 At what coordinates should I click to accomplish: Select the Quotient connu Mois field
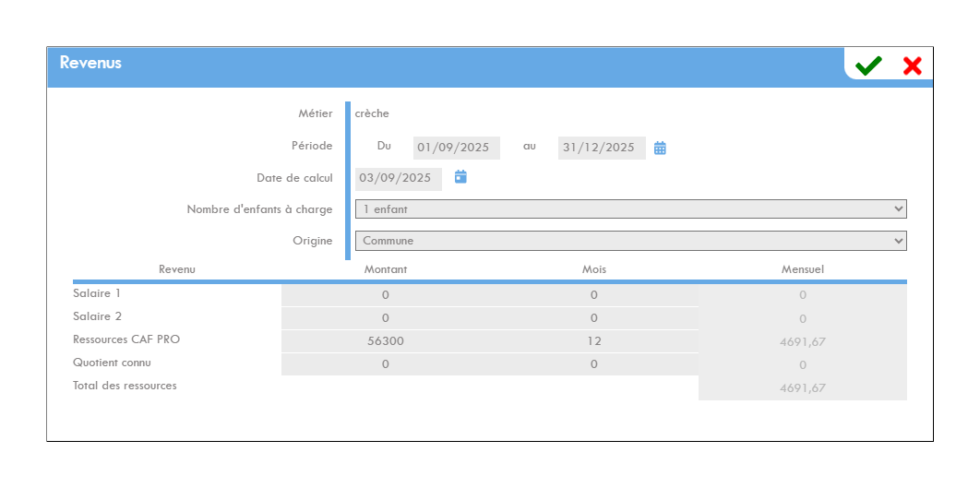pos(593,364)
